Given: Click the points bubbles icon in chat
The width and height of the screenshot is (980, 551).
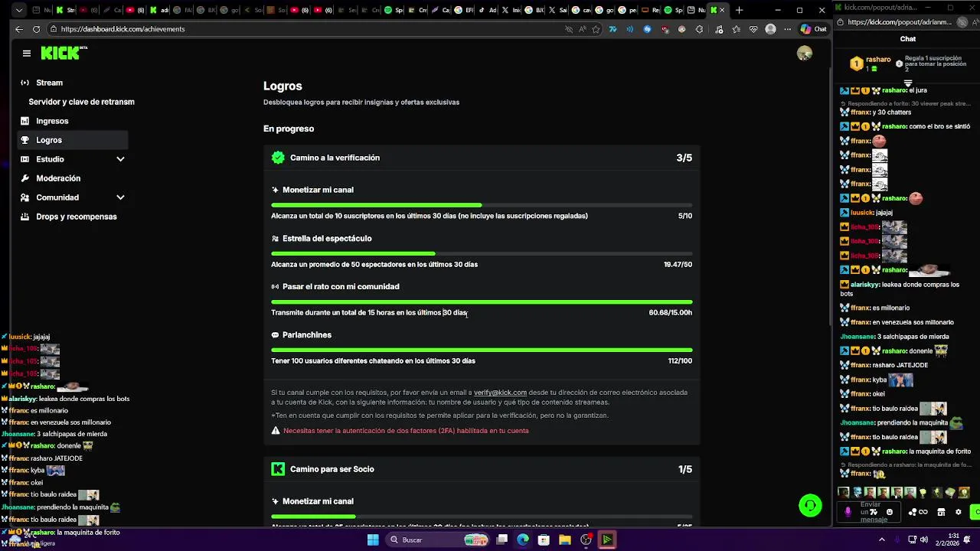Looking at the screenshot, I should (x=912, y=512).
